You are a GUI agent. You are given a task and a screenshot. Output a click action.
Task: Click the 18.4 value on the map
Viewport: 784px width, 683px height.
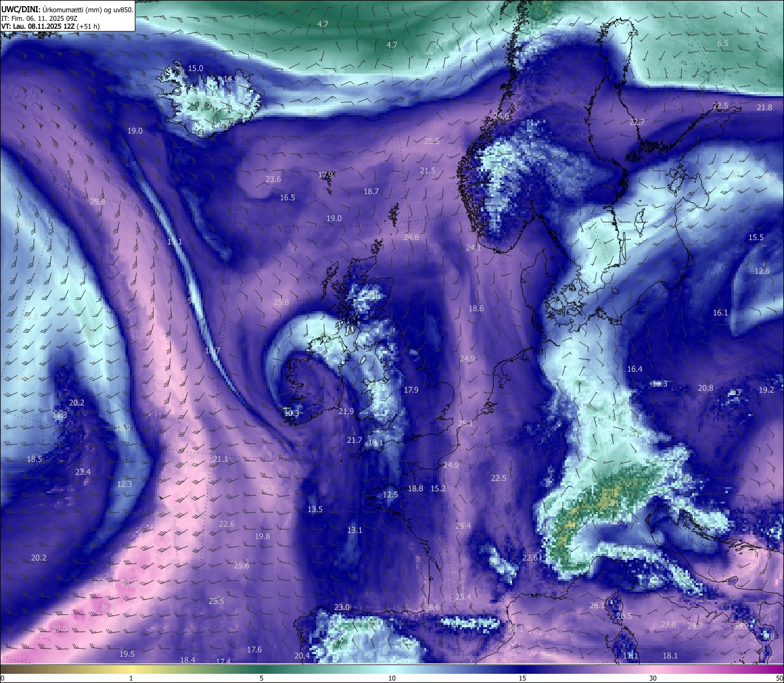(187, 660)
